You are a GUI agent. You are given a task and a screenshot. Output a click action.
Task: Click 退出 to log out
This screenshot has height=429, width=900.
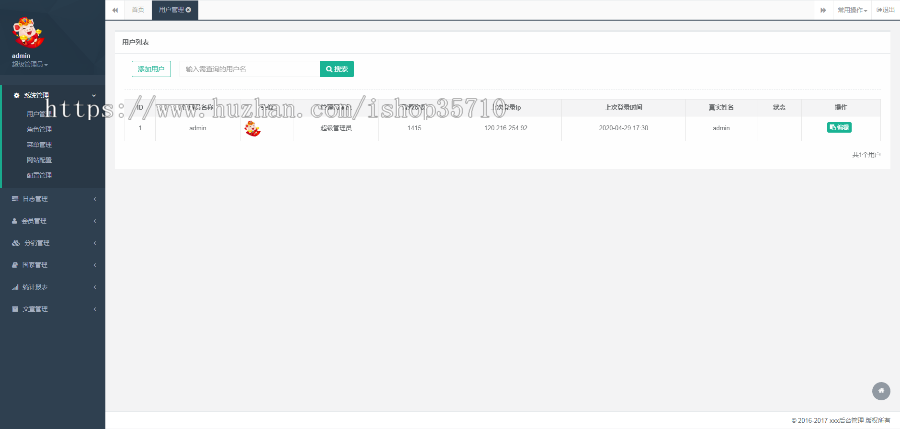point(886,10)
